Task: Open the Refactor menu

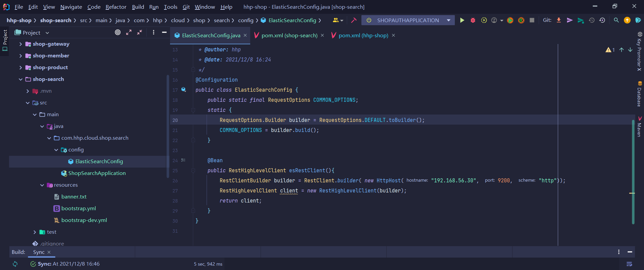Action: click(x=116, y=7)
